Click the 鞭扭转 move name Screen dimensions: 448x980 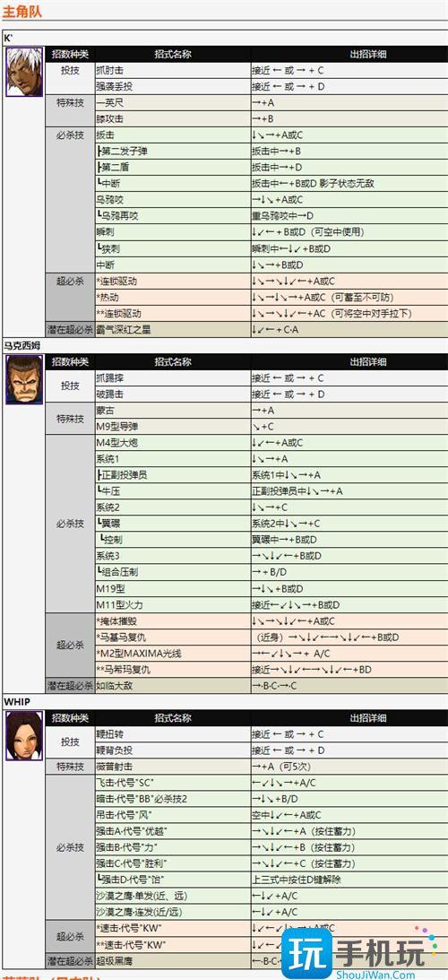[109, 733]
